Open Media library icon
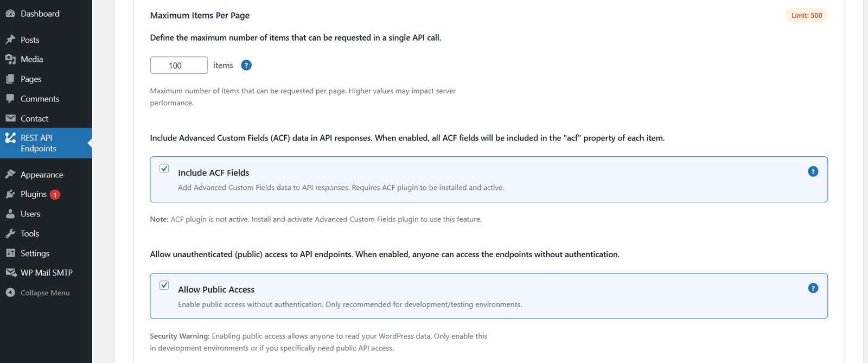868x363 pixels. (10, 59)
